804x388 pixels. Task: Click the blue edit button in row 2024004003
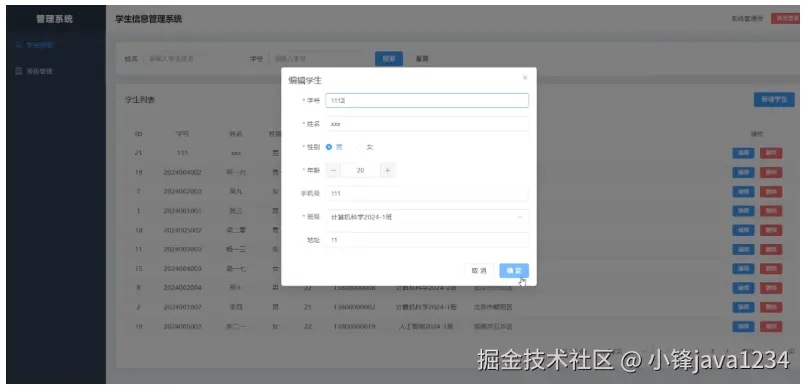pos(743,269)
